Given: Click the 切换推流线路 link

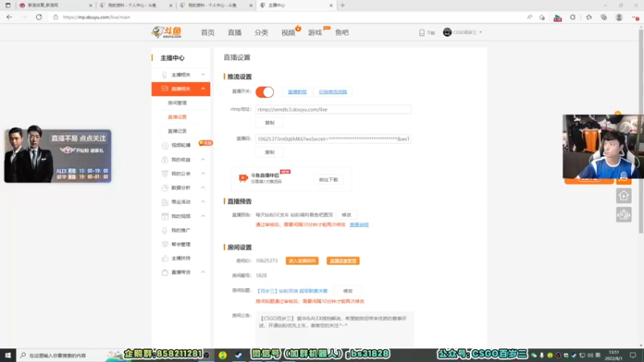Looking at the screenshot, I should point(332,92).
